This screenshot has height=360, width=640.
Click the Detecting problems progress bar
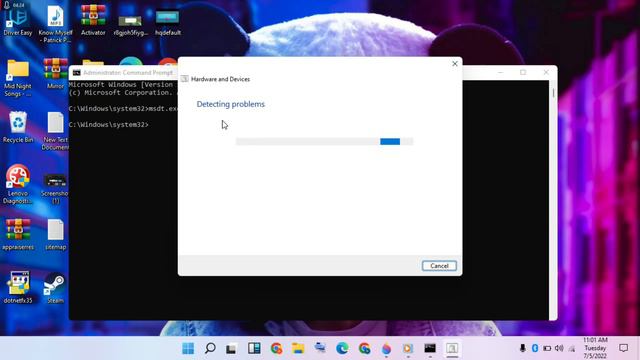(x=324, y=142)
